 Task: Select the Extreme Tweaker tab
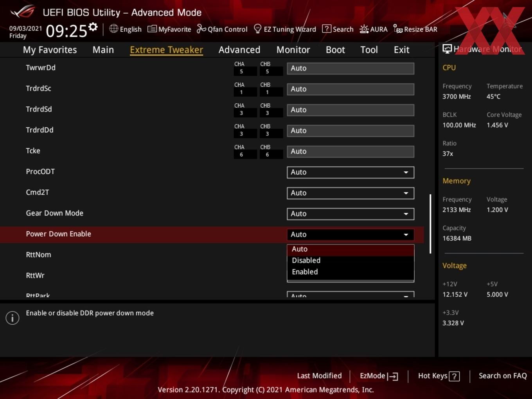[x=166, y=50]
